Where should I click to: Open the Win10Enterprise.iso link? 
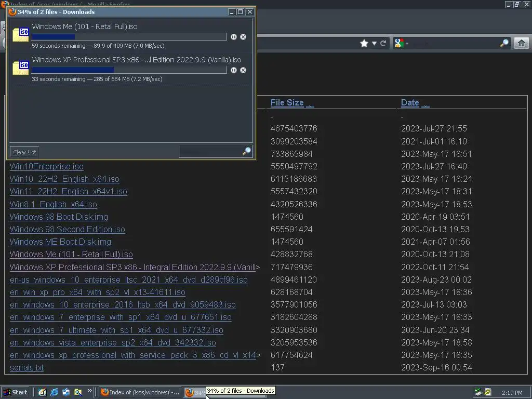(47, 167)
